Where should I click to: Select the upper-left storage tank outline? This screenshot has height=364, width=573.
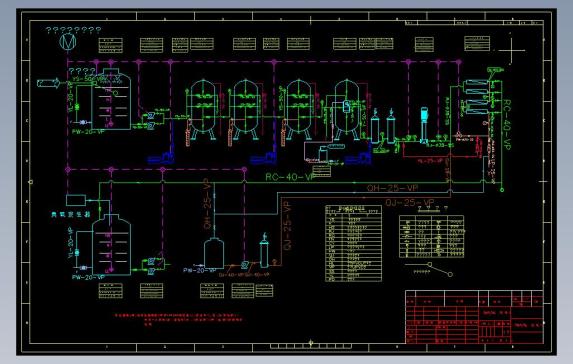(111, 99)
